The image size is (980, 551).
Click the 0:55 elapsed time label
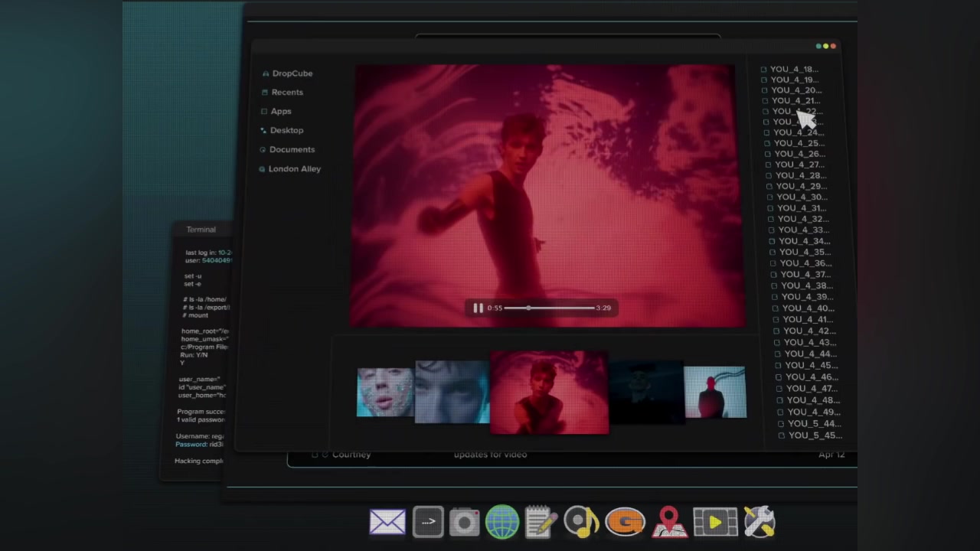point(495,308)
